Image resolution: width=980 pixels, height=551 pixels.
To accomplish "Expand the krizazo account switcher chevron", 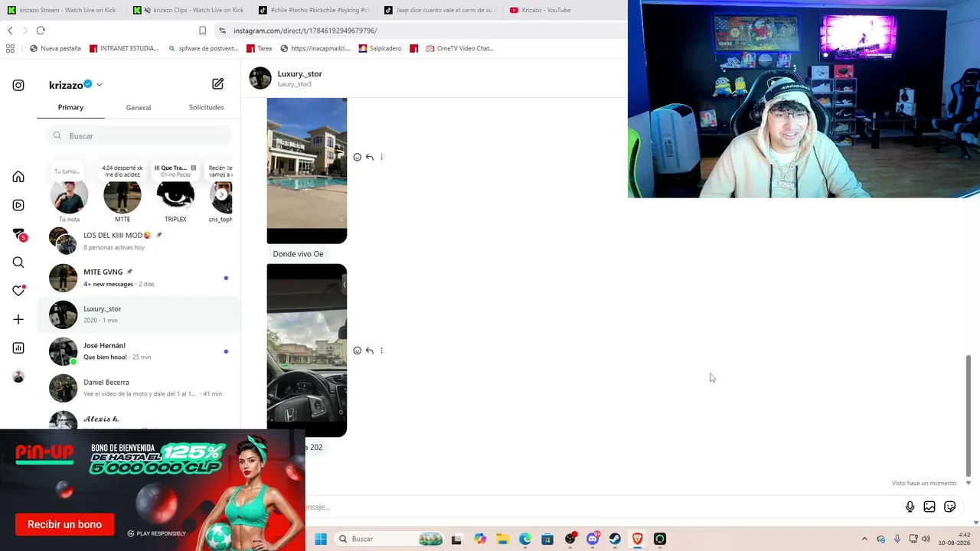I will 100,85.
